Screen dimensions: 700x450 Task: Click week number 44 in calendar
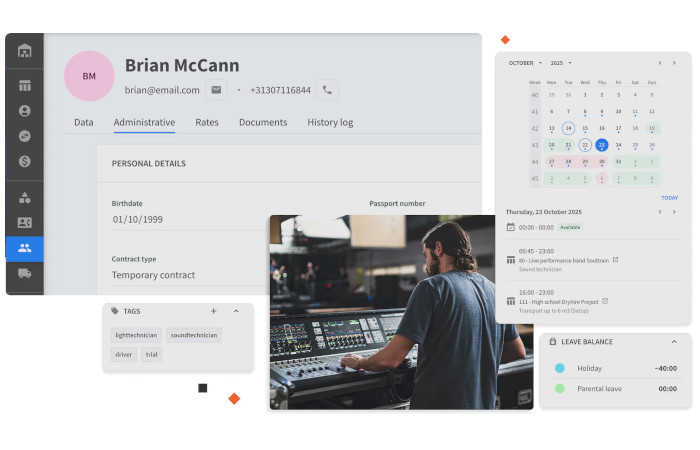[x=535, y=162]
